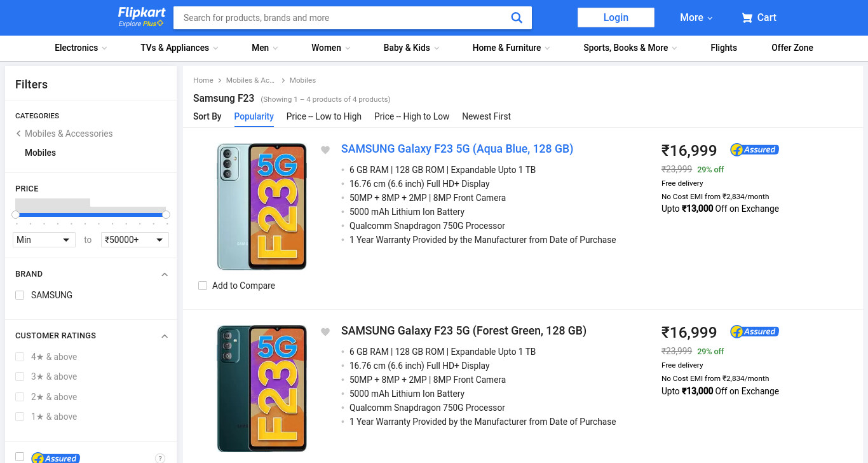Click the Assured badge on Aqua Blue listing
The image size is (868, 463).
[754, 149]
